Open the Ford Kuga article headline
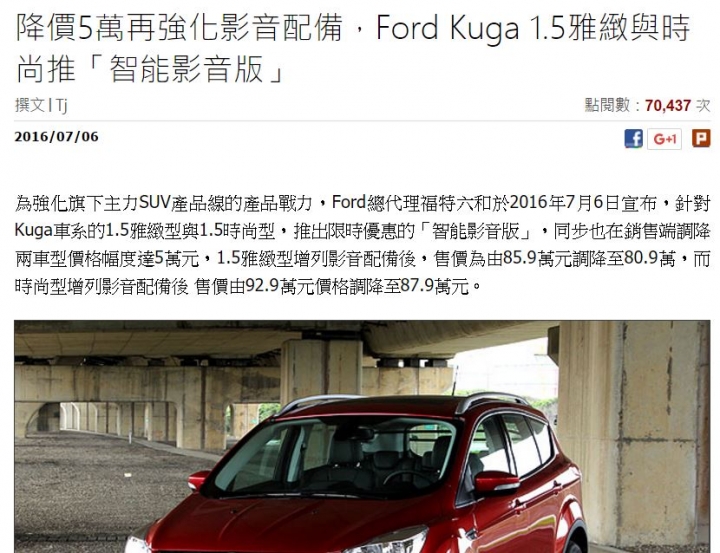 pyautogui.click(x=353, y=48)
